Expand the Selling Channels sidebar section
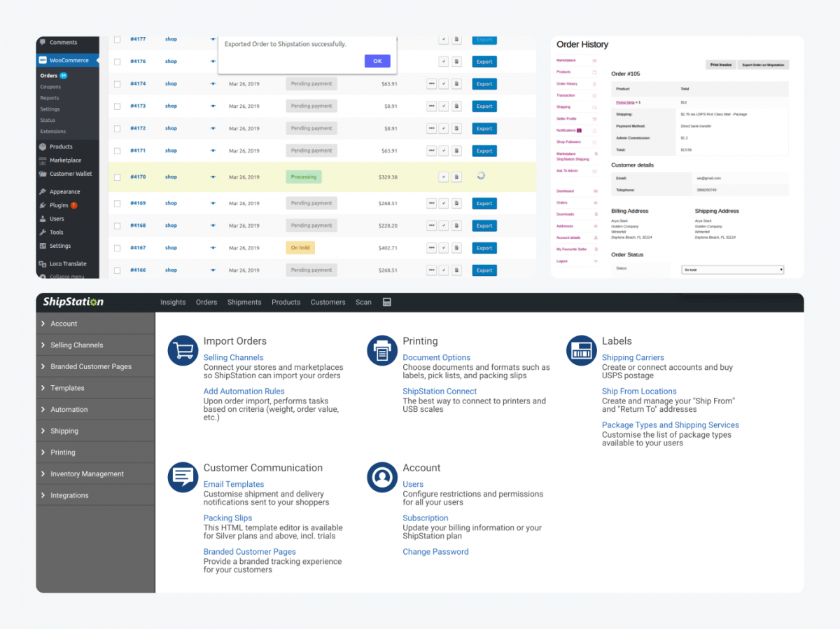 coord(95,345)
